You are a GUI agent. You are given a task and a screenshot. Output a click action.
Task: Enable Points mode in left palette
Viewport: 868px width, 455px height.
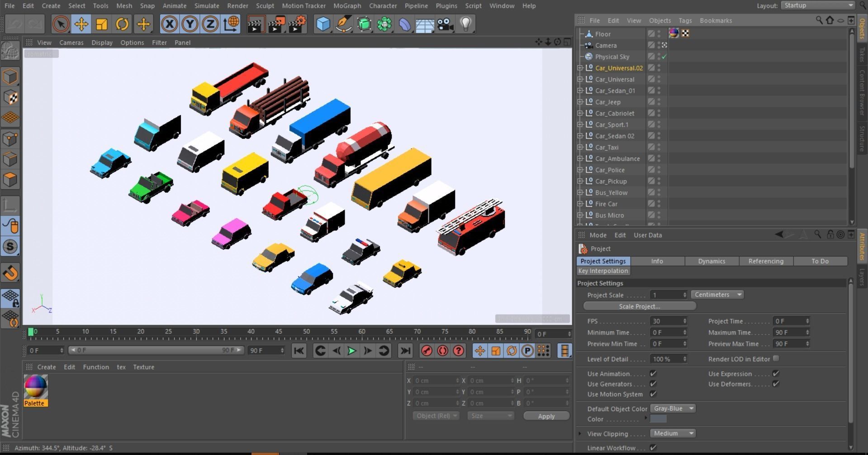(x=10, y=139)
